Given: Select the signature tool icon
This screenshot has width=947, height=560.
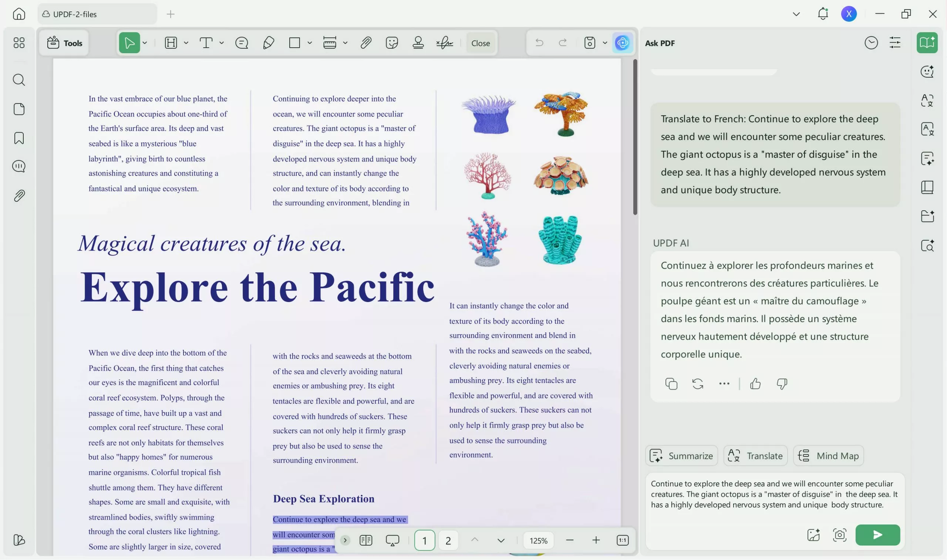Looking at the screenshot, I should coord(444,43).
